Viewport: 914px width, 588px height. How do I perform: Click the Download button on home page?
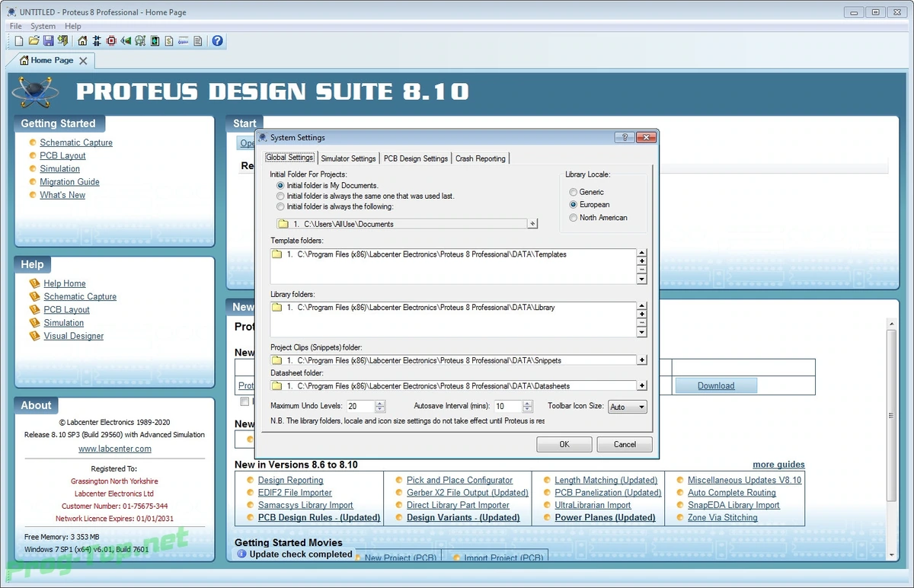[x=716, y=385]
